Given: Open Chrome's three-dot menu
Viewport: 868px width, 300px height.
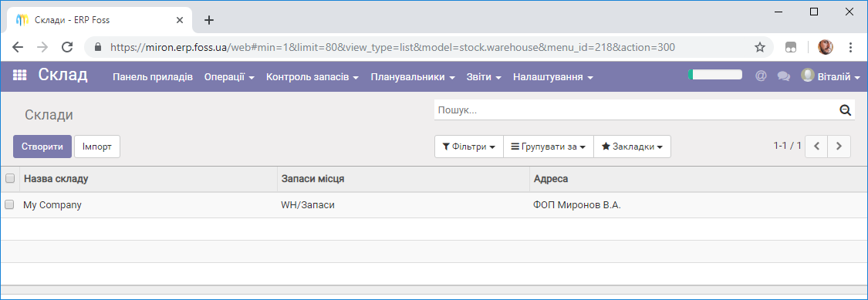Looking at the screenshot, I should (x=851, y=47).
